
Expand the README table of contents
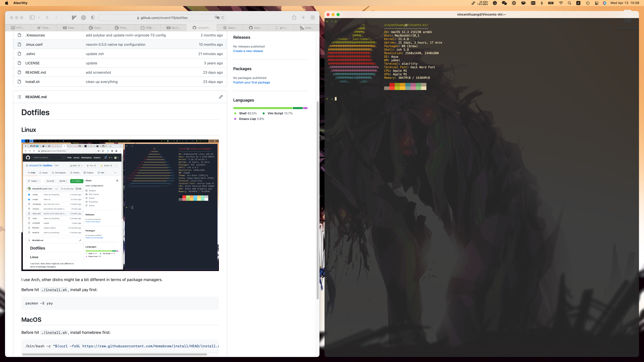(19, 97)
